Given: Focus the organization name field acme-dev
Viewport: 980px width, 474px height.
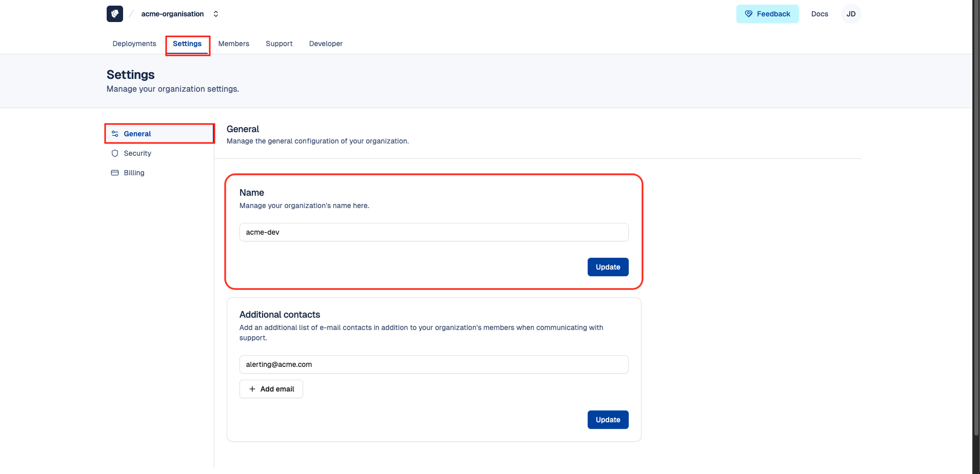Looking at the screenshot, I should pyautogui.click(x=433, y=232).
